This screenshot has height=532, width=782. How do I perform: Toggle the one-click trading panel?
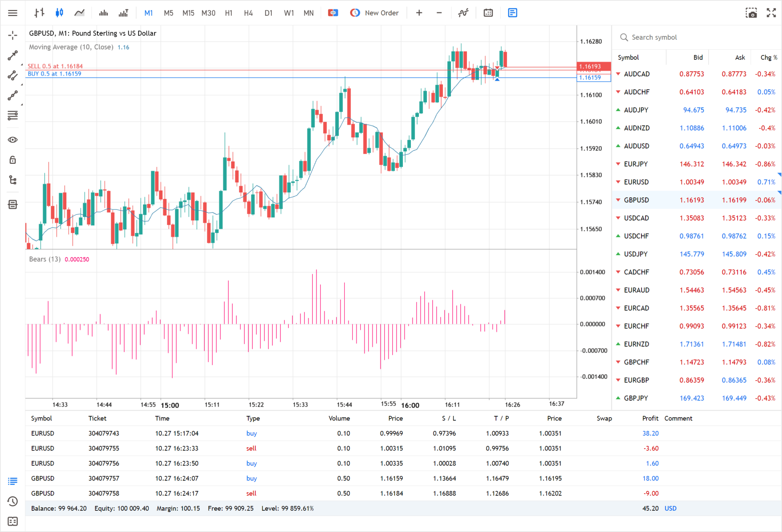[333, 13]
